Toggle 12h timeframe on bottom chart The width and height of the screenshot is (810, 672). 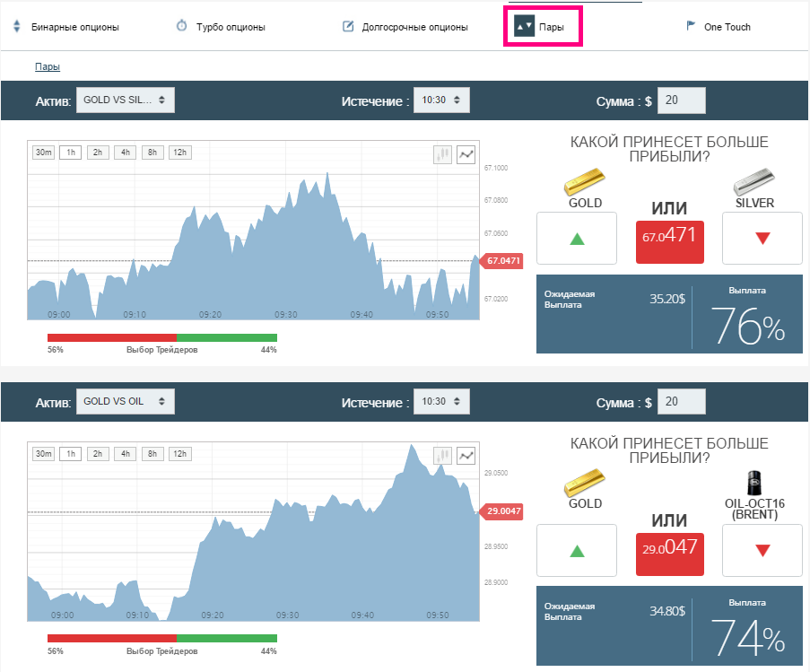pyautogui.click(x=179, y=454)
